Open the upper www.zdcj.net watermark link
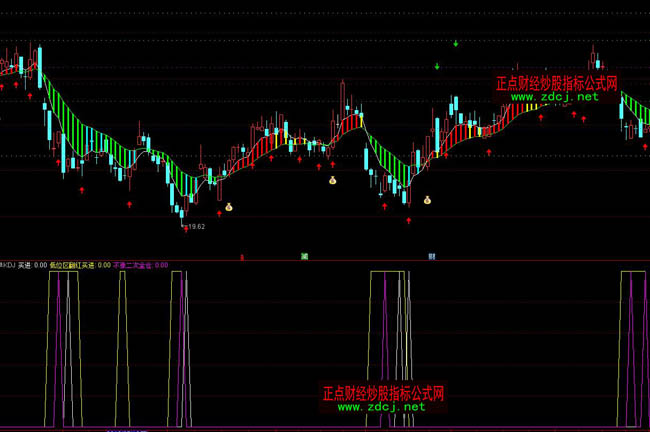Image resolution: width=650 pixels, height=432 pixels. (557, 97)
